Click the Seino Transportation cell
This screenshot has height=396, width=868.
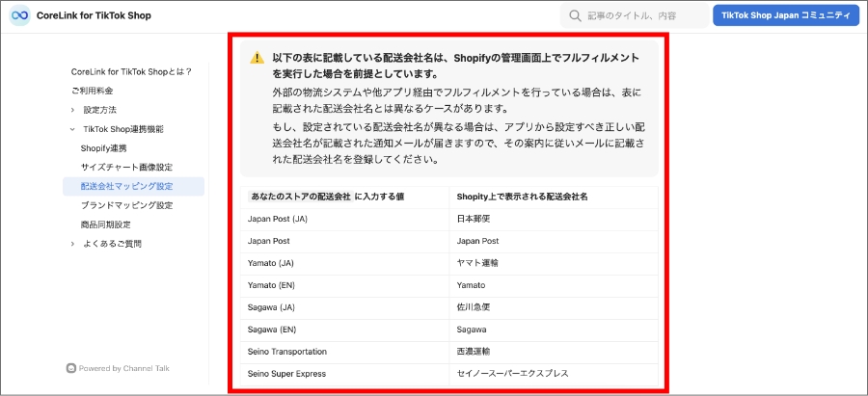tap(345, 352)
